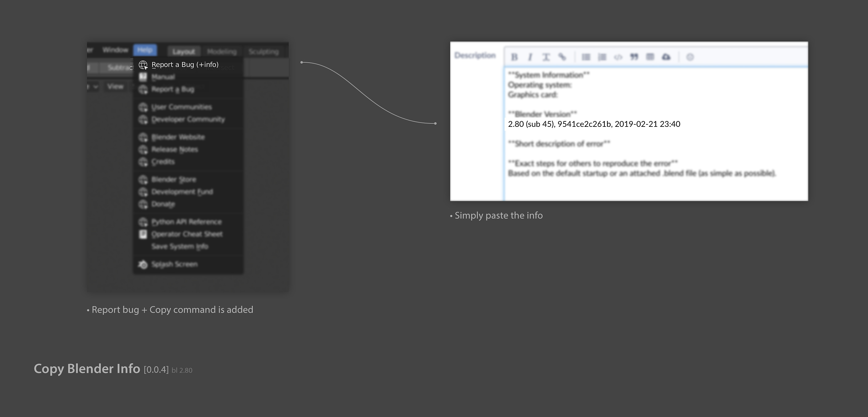Screen dimensions: 868x417
Task: Click the insert link icon
Action: point(562,57)
